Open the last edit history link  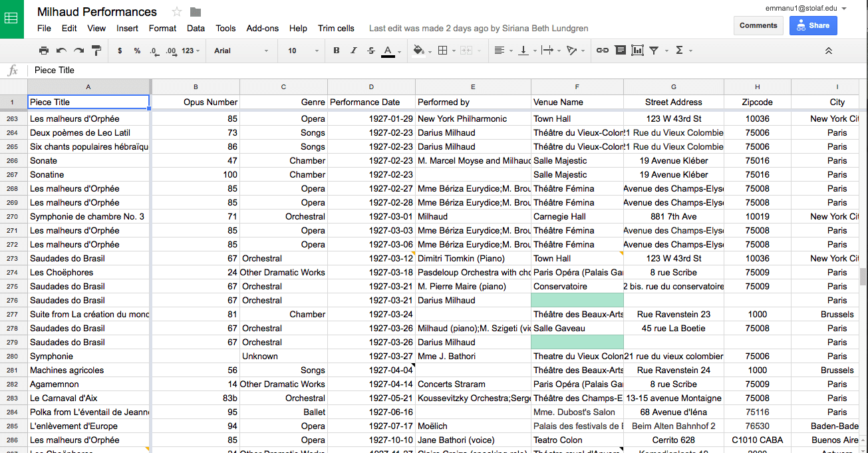click(478, 29)
